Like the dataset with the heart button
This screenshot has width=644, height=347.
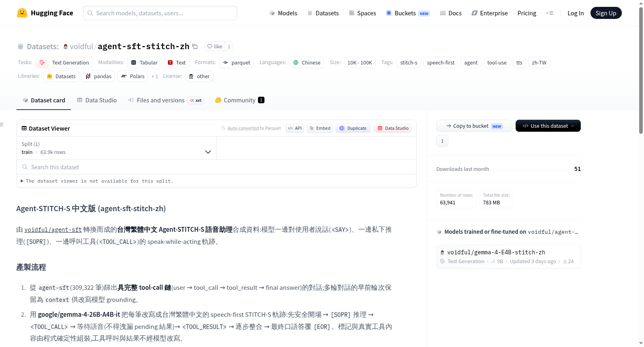pyautogui.click(x=215, y=46)
